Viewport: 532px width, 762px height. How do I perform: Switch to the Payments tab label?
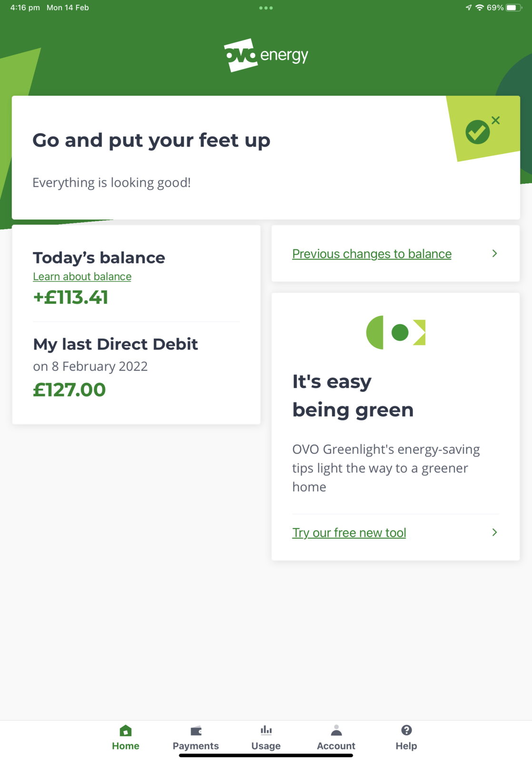click(196, 746)
